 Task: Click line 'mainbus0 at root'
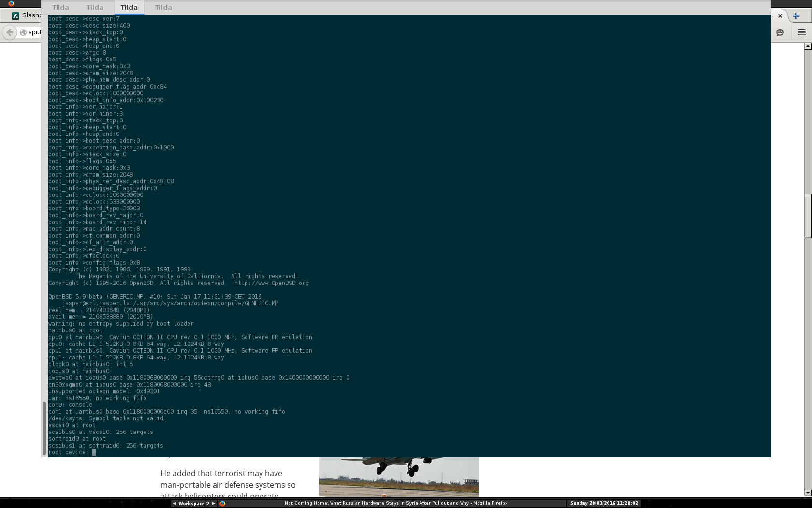pyautogui.click(x=75, y=330)
